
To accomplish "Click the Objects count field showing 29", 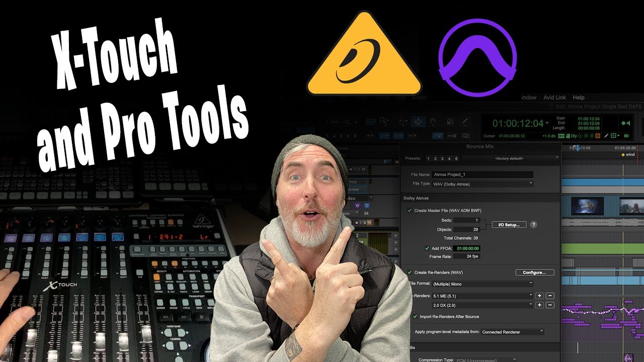I will coord(467,229).
